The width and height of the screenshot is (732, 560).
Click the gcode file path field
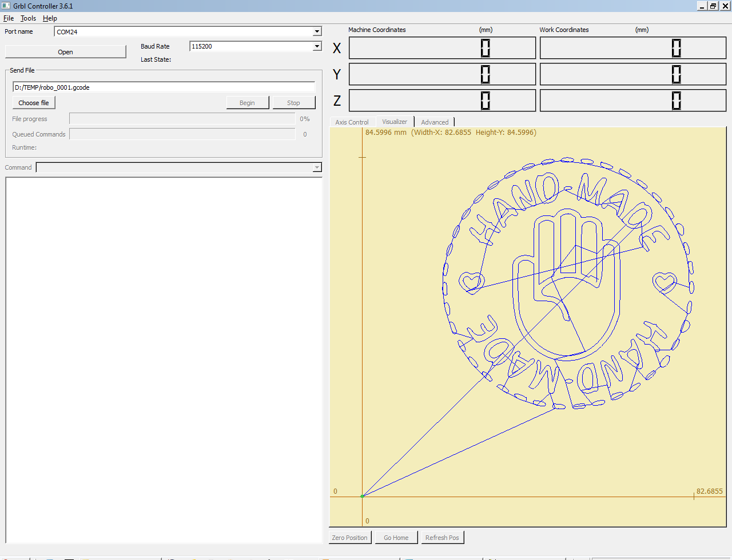point(164,87)
